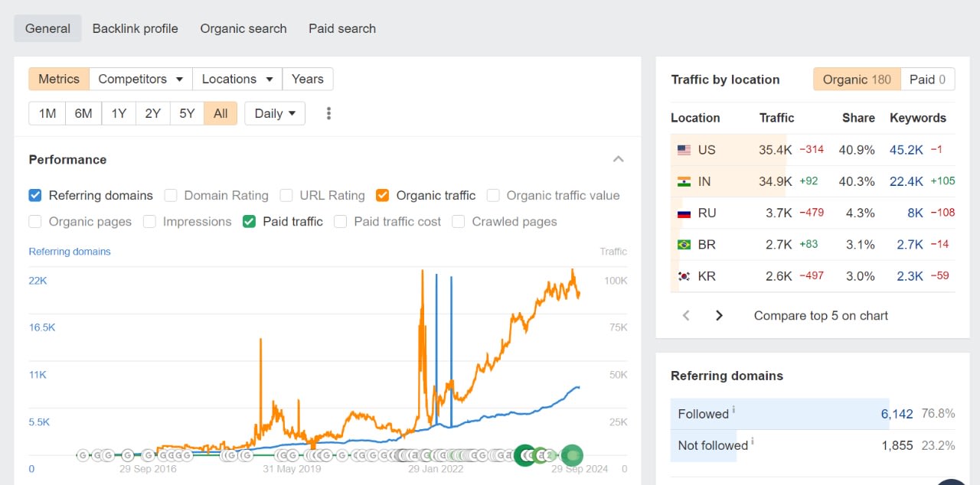Click the large green marker on the timeline
The height and width of the screenshot is (485, 980).
coord(572,455)
